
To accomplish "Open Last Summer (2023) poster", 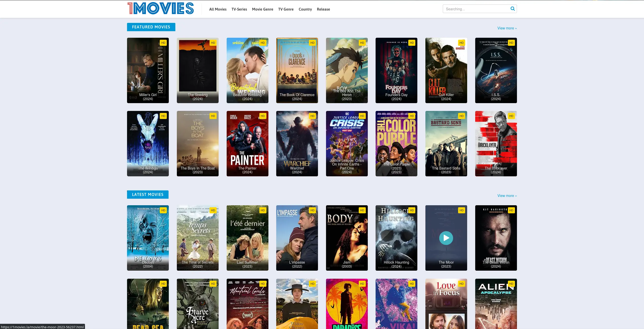I will coord(248,238).
